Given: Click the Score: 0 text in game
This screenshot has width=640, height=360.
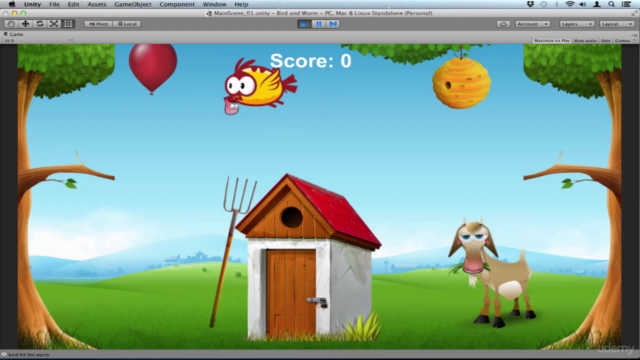Looking at the screenshot, I should pyautogui.click(x=311, y=61).
